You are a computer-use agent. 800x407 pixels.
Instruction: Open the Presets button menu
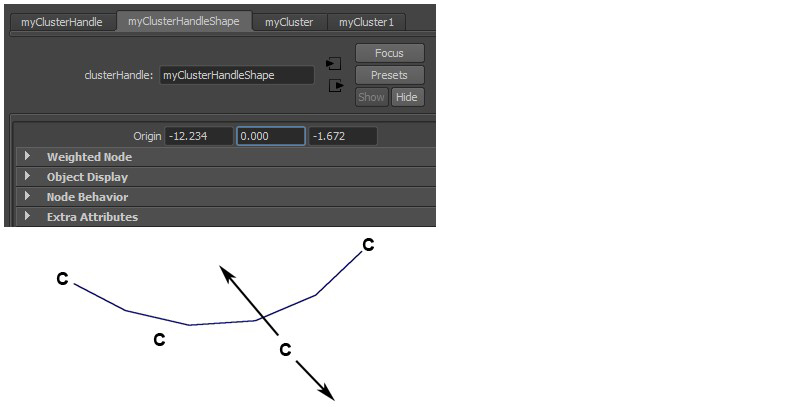(390, 75)
